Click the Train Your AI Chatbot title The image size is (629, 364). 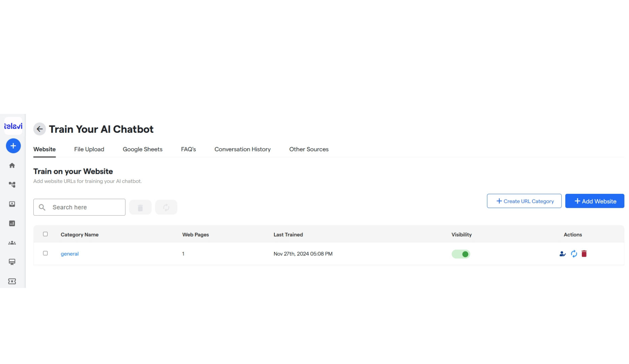[101, 129]
